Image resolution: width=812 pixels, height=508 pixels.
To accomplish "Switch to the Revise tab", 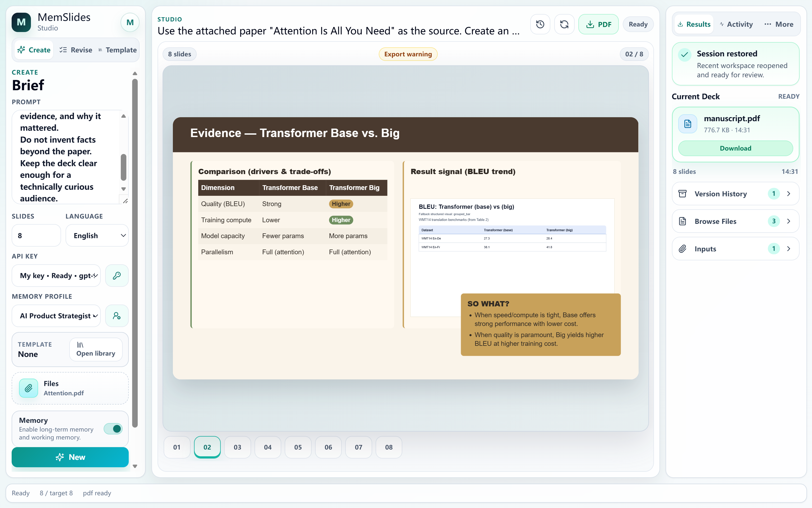I will coord(76,50).
